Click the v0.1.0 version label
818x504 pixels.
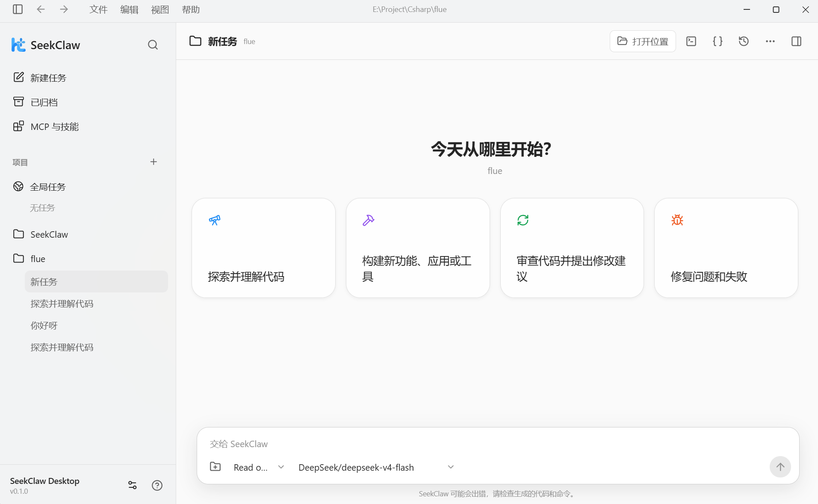pos(19,492)
